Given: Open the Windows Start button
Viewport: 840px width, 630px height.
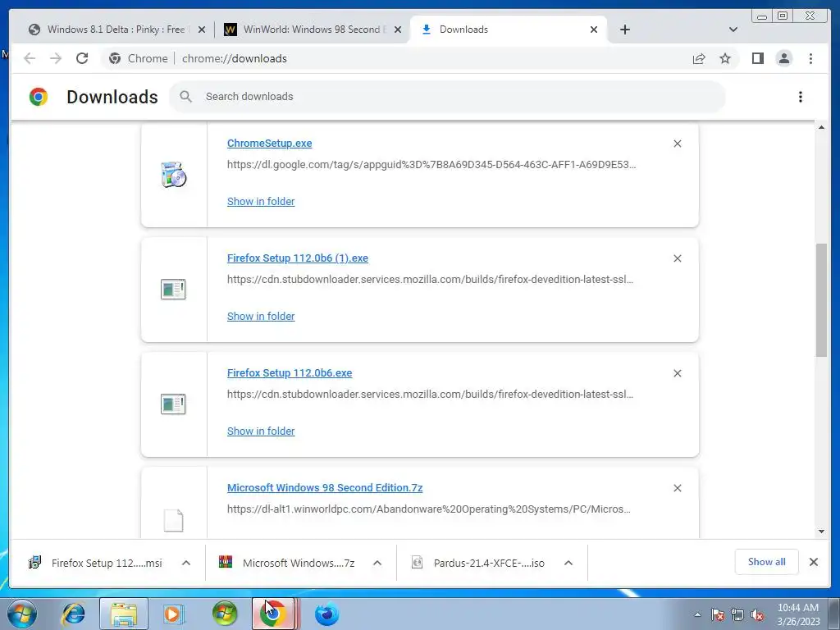Looking at the screenshot, I should pos(22,614).
